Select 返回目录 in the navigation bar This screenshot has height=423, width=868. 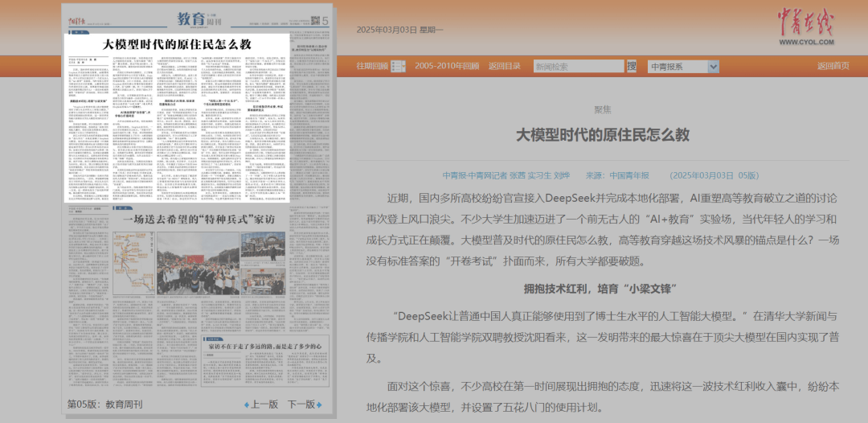pyautogui.click(x=505, y=66)
